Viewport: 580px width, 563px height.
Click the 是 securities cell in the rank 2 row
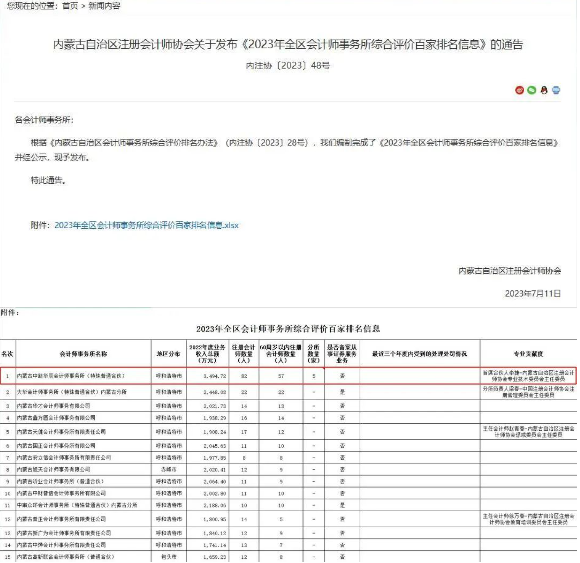pos(342,392)
